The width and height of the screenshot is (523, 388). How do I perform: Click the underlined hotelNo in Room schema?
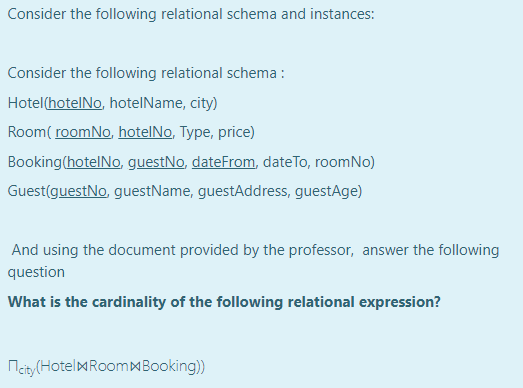145,132
